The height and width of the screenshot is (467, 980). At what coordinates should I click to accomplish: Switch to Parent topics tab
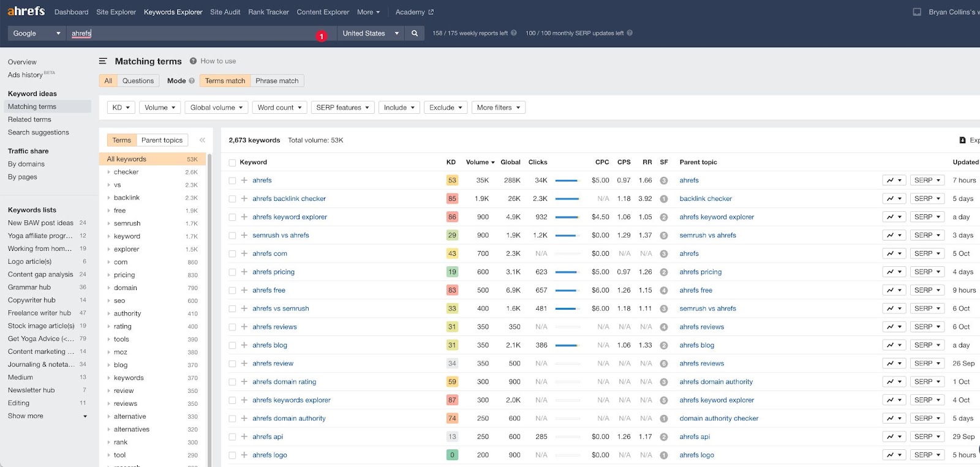click(162, 140)
